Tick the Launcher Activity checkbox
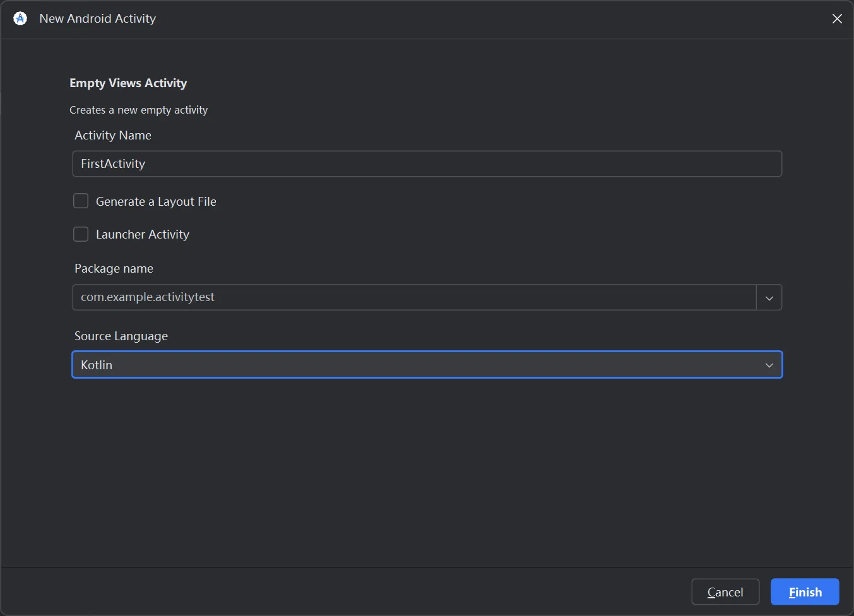 (81, 234)
